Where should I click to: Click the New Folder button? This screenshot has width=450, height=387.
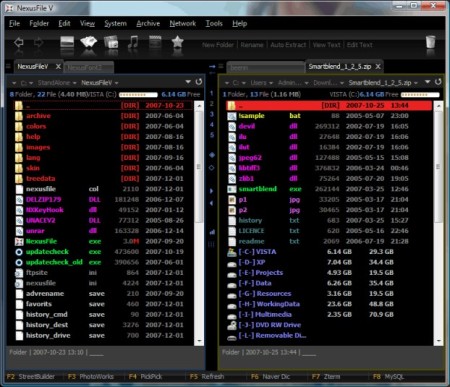coord(218,45)
